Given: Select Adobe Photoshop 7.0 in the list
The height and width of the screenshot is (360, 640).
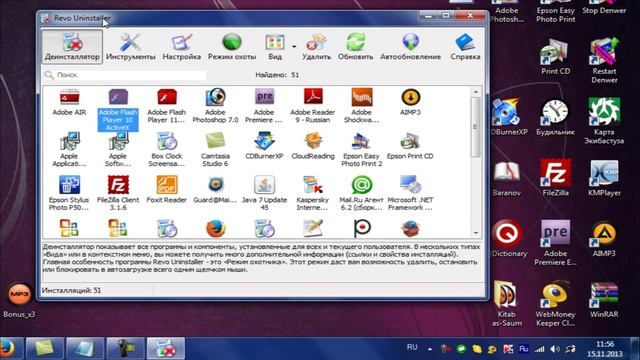Looking at the screenshot, I should coord(215,106).
